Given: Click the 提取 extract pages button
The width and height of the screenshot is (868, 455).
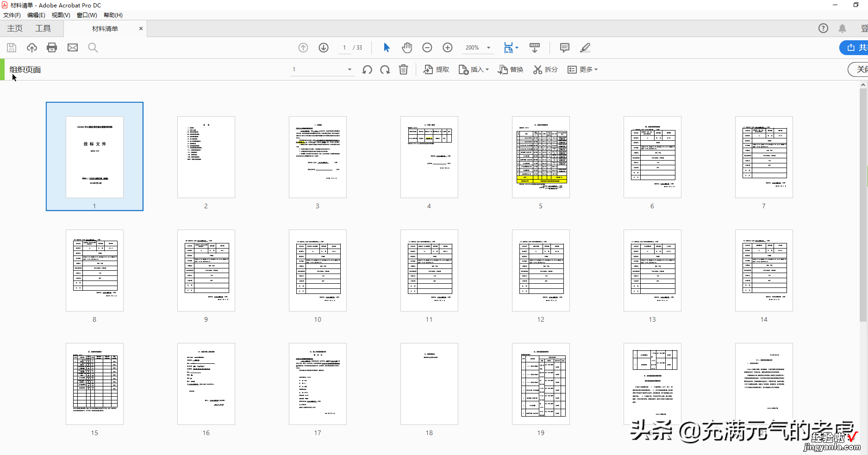Looking at the screenshot, I should pos(437,69).
